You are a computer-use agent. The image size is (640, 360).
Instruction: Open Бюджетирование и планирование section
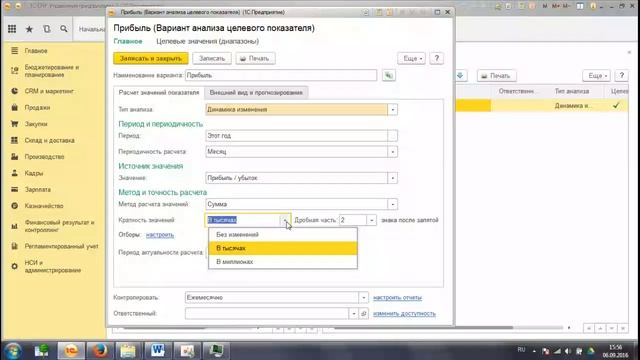pos(52,71)
